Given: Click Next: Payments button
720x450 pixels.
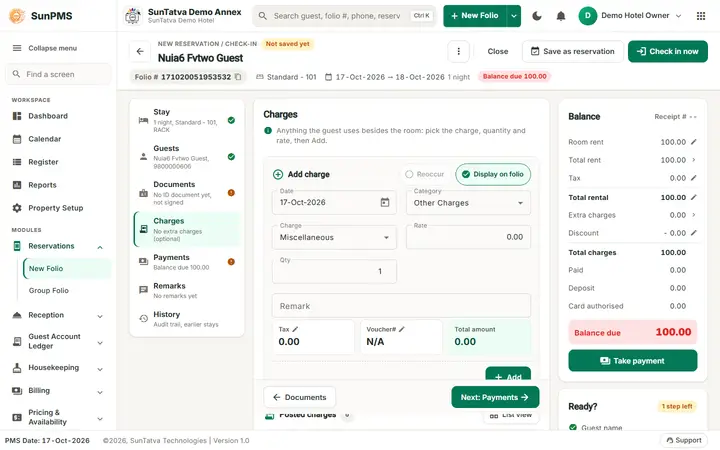Looking at the screenshot, I should (495, 397).
